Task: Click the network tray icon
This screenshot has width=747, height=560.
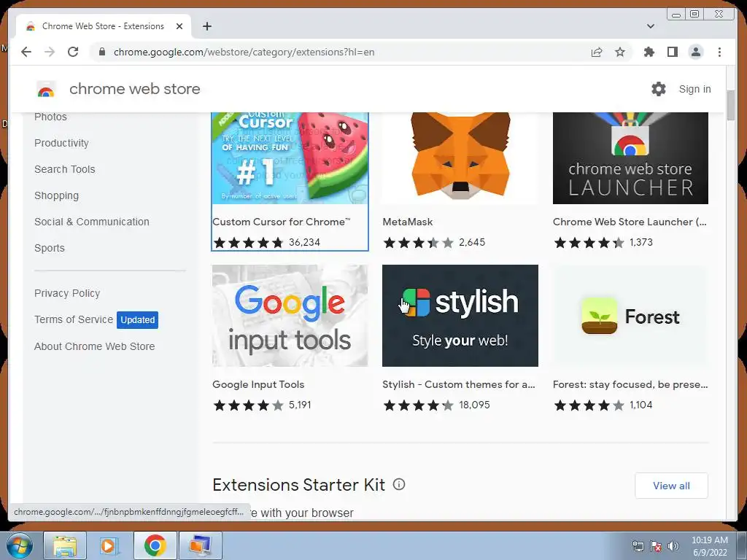Action: pos(638,546)
